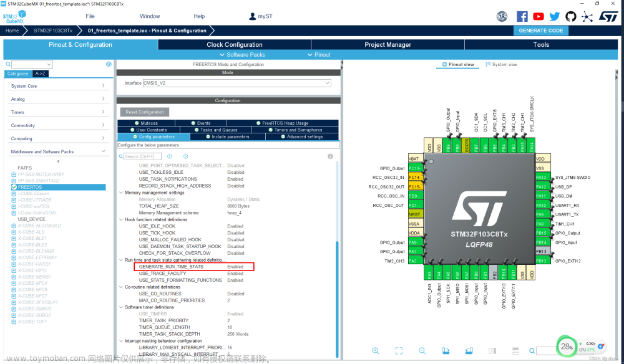Screen dimensions: 624x364
Task: Toggle the FREERTOS enabled checkmark
Action: click(14, 187)
